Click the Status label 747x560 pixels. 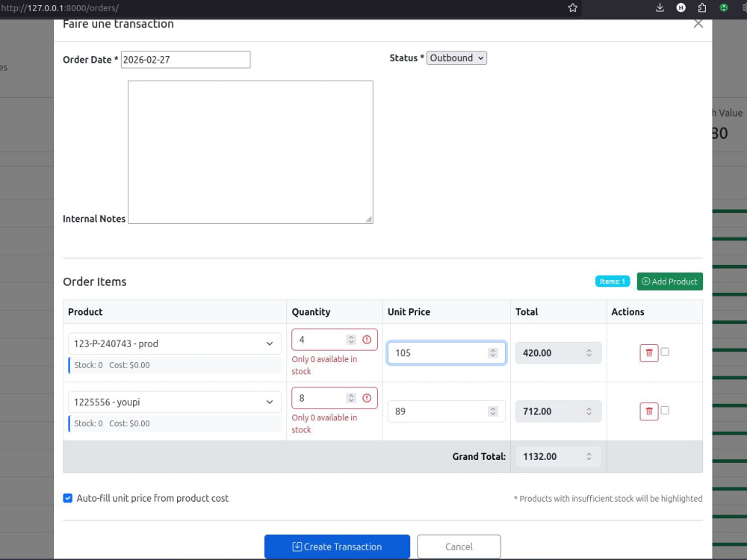pos(406,58)
